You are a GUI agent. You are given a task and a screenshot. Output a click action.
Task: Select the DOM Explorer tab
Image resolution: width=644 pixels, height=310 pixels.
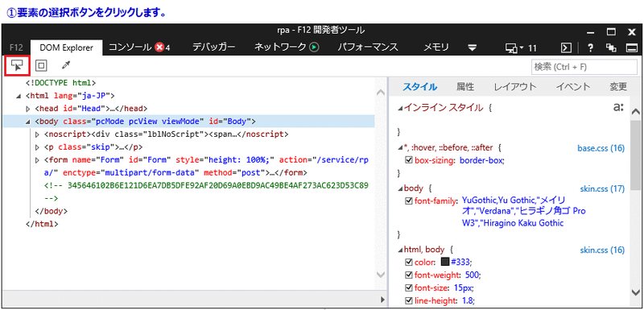[x=66, y=48]
